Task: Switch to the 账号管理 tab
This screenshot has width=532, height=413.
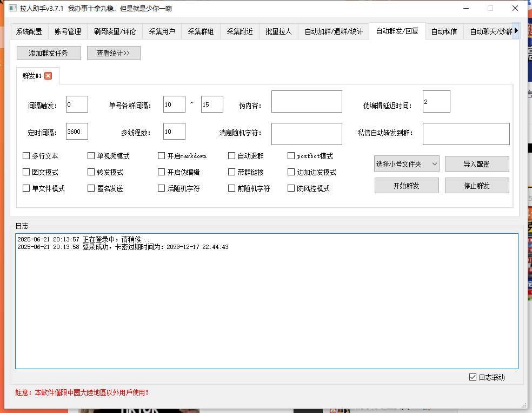Action: pos(68,31)
